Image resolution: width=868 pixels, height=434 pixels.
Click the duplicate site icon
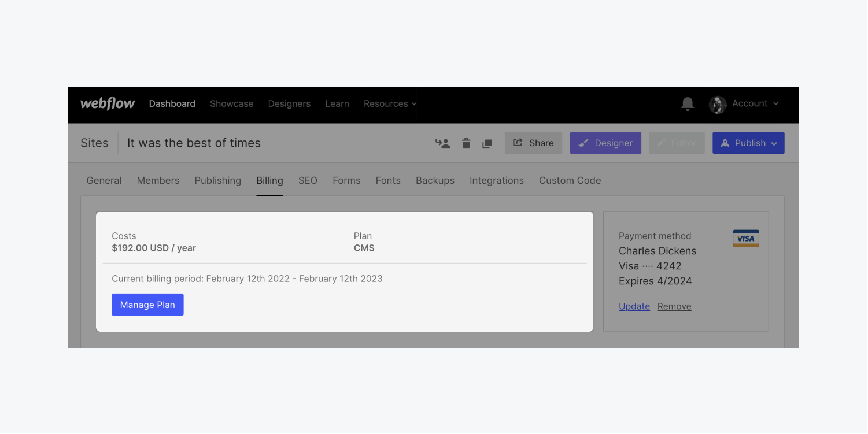pos(487,143)
